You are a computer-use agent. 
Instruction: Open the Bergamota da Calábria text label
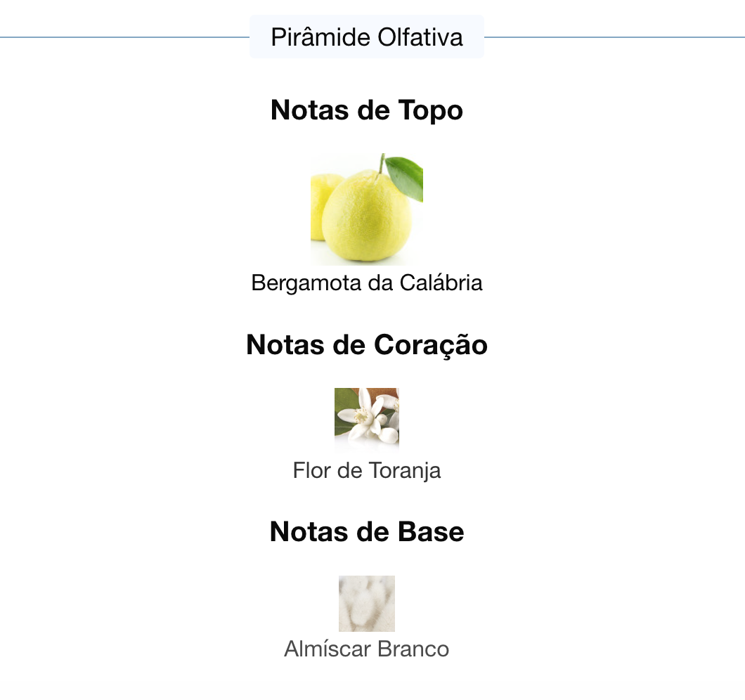pyautogui.click(x=366, y=283)
